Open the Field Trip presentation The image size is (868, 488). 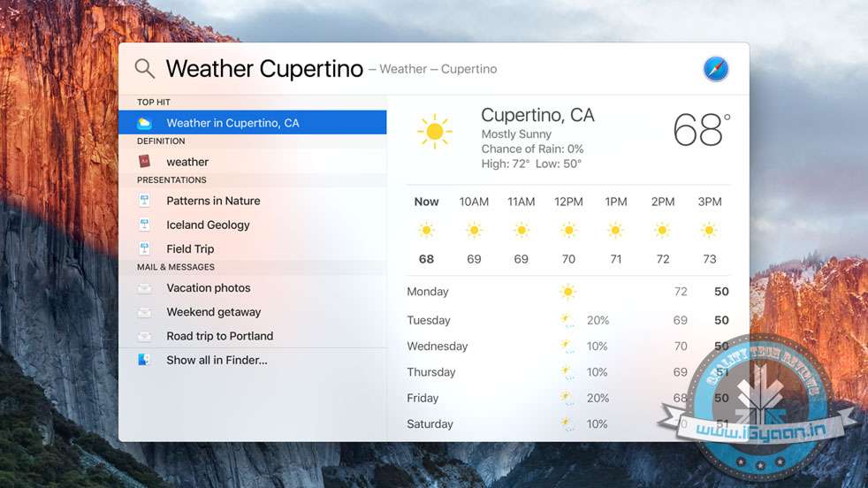click(190, 248)
